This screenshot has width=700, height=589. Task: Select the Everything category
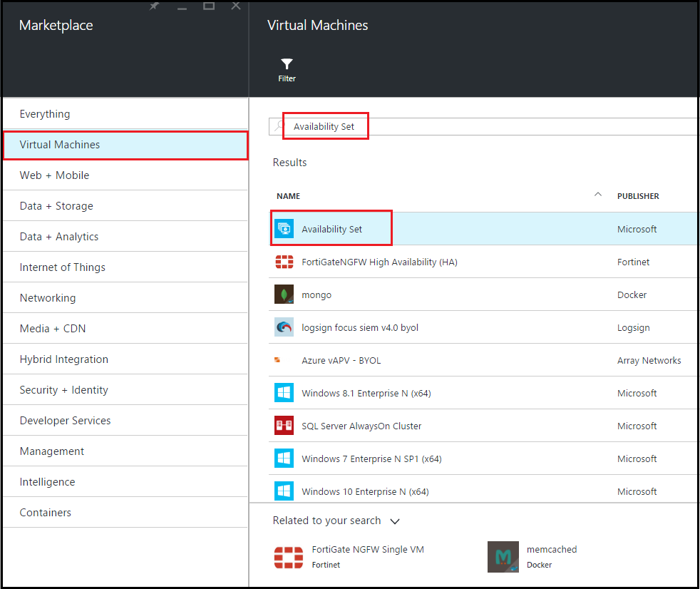tap(125, 114)
